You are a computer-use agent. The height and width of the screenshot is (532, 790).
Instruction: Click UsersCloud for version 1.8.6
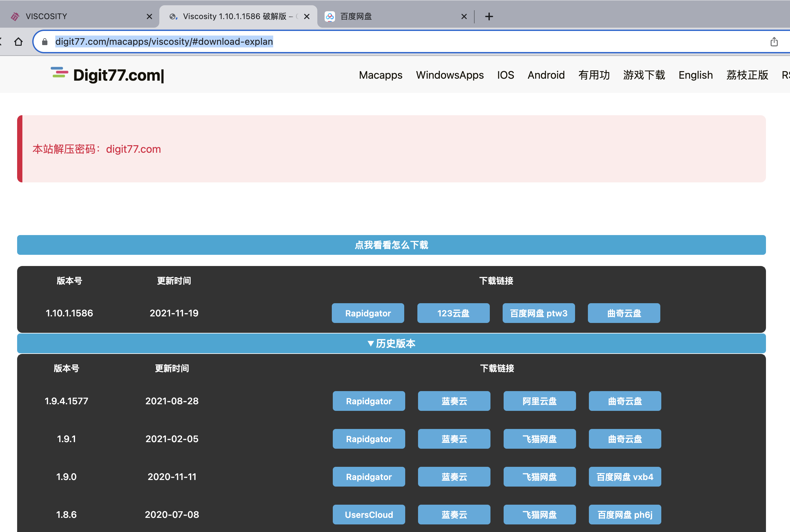tap(369, 515)
